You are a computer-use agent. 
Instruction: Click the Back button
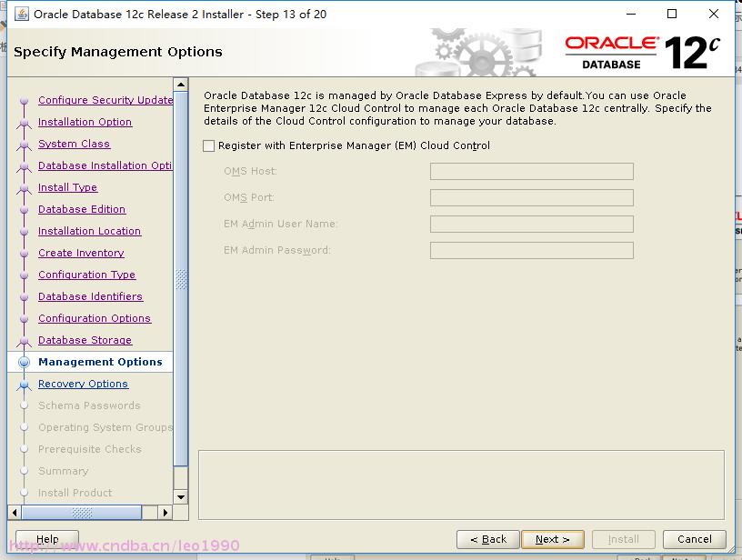point(488,539)
